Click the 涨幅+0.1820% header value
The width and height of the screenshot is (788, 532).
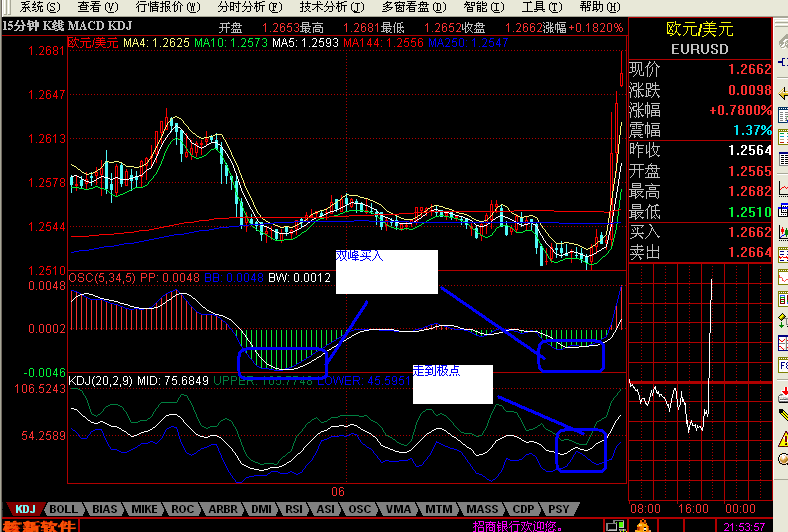pos(583,28)
